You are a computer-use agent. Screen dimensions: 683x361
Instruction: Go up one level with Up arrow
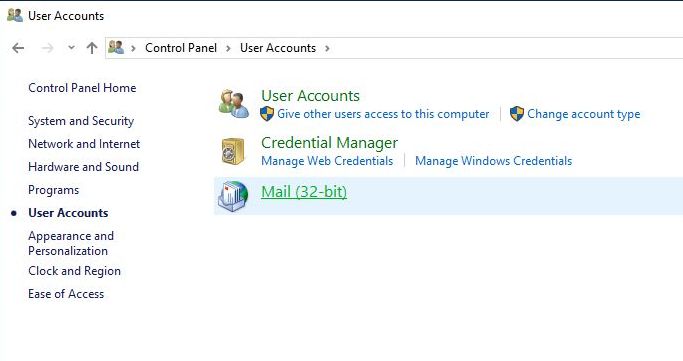point(92,48)
